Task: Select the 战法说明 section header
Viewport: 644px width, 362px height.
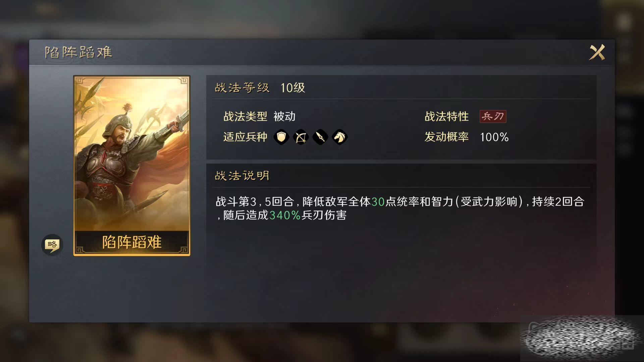Action: pos(242,176)
